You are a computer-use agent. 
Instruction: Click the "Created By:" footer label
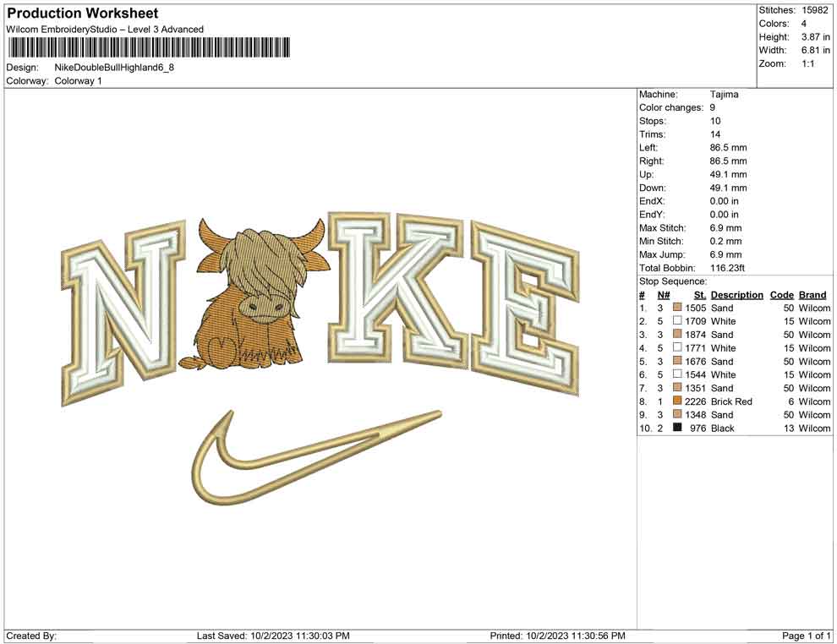click(31, 636)
